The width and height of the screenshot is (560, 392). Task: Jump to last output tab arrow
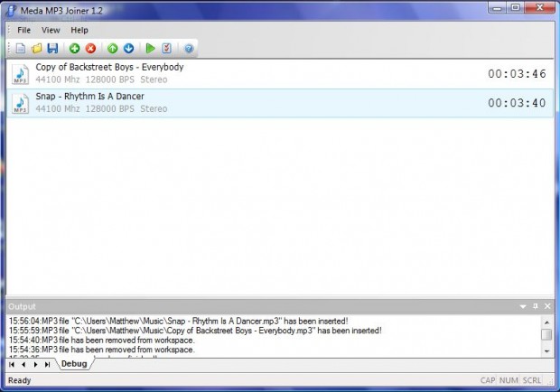[47, 365]
